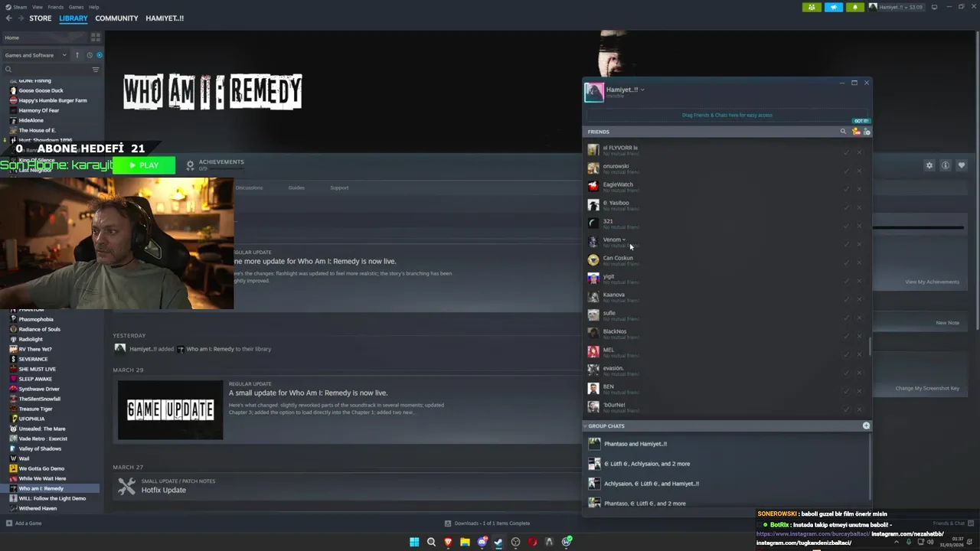Open the Support link
This screenshot has width=980, height=551.
coord(339,187)
